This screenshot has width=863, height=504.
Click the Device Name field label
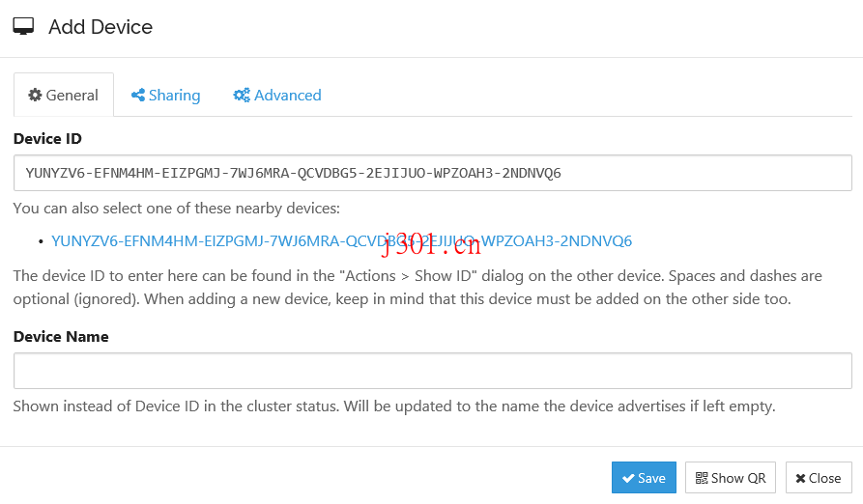coord(61,337)
